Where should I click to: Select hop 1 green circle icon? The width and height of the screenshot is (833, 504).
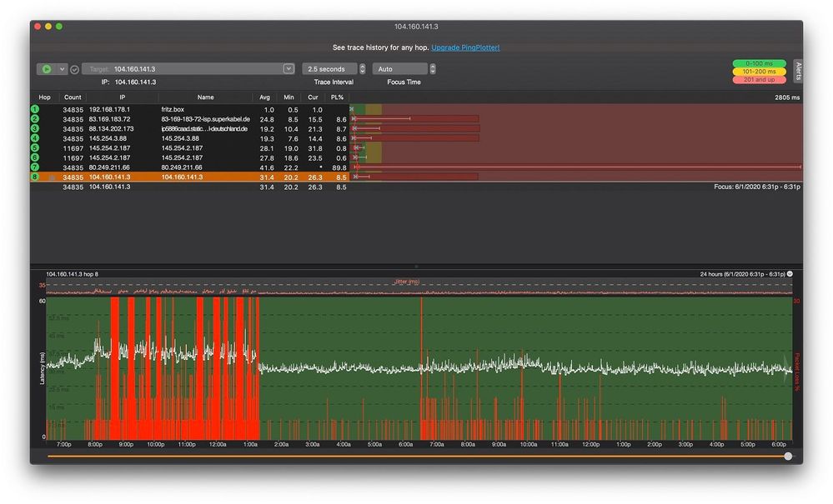pyautogui.click(x=35, y=109)
